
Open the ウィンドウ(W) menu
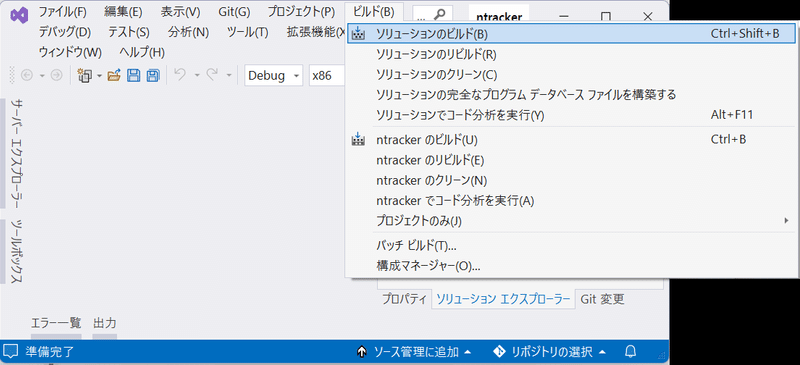tap(70, 52)
